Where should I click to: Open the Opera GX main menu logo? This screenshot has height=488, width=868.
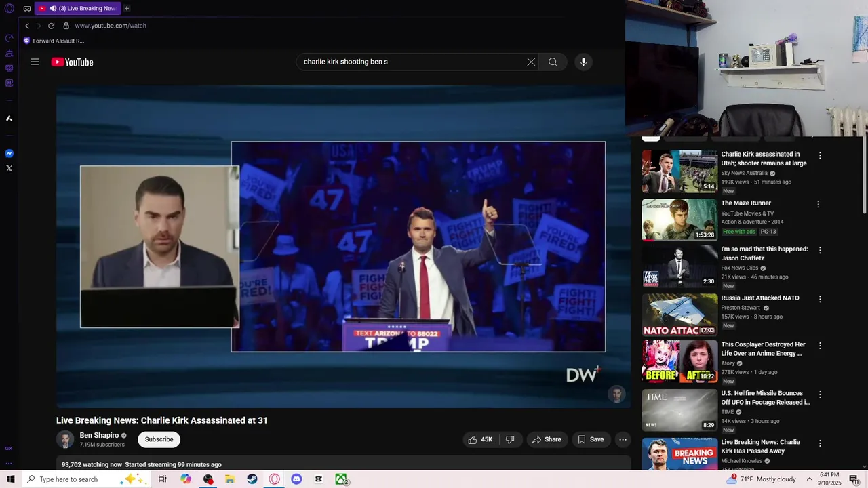pos(9,8)
